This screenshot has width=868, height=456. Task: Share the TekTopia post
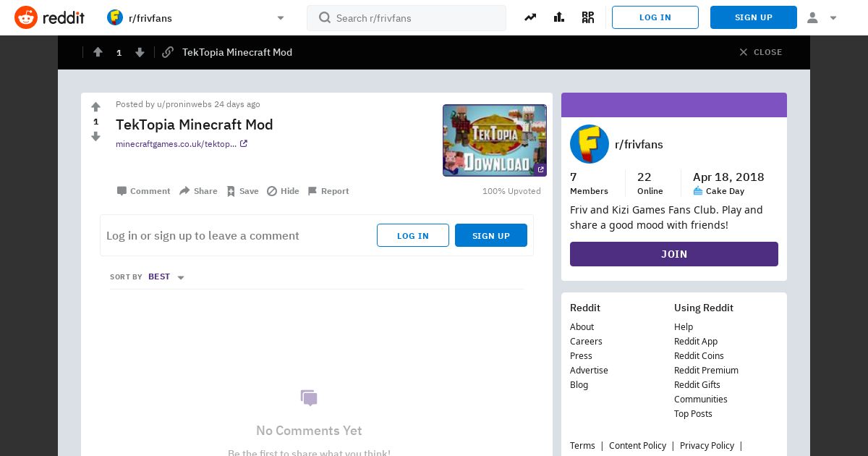pos(198,191)
